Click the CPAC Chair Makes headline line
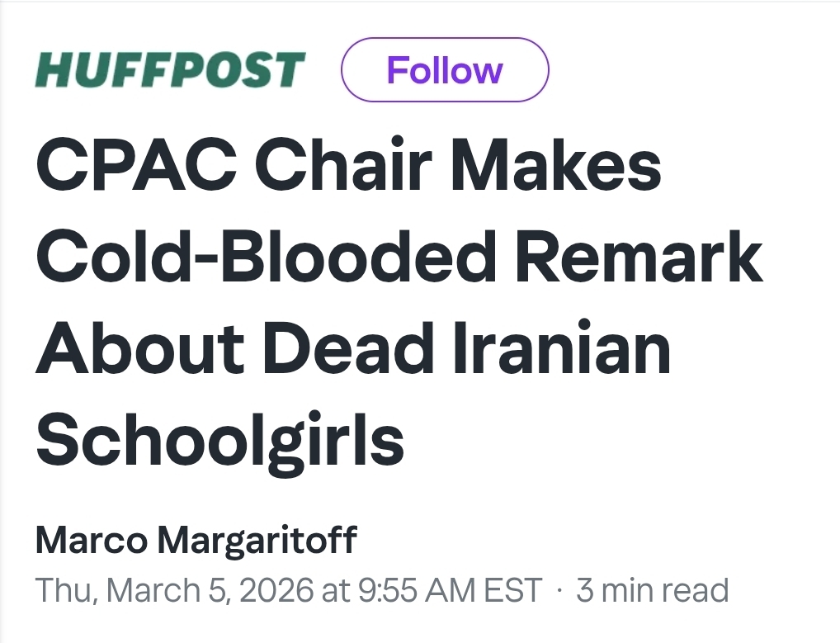 (x=348, y=164)
